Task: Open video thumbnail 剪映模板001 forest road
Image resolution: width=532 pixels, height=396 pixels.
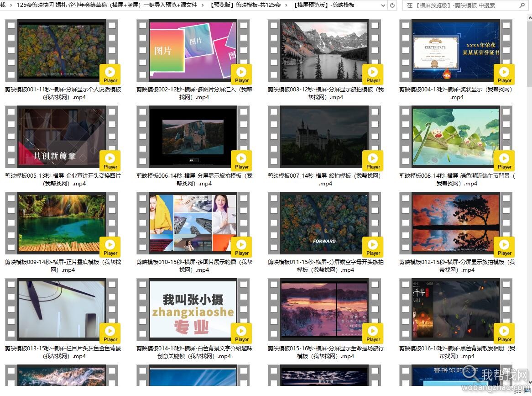Action: [x=62, y=50]
